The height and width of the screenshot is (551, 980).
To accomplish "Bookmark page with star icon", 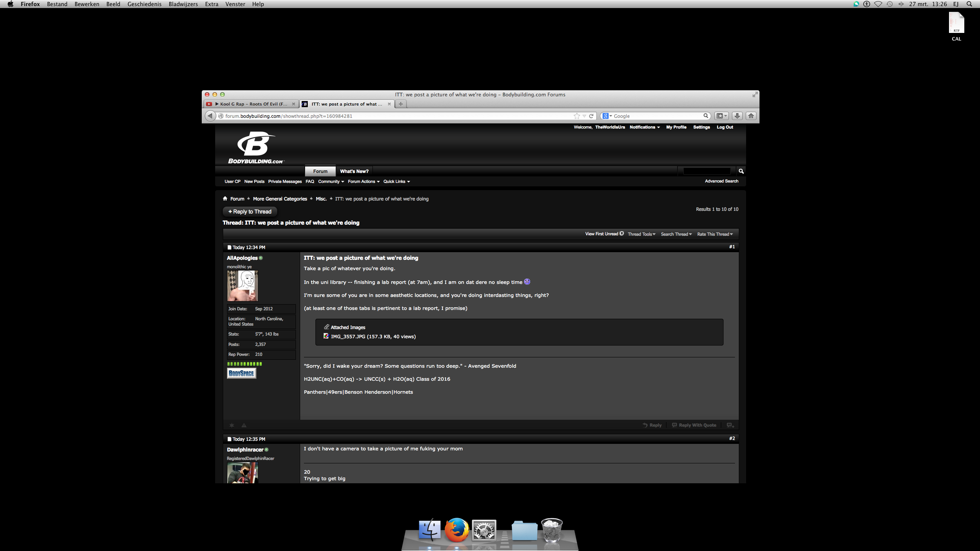I will point(577,116).
